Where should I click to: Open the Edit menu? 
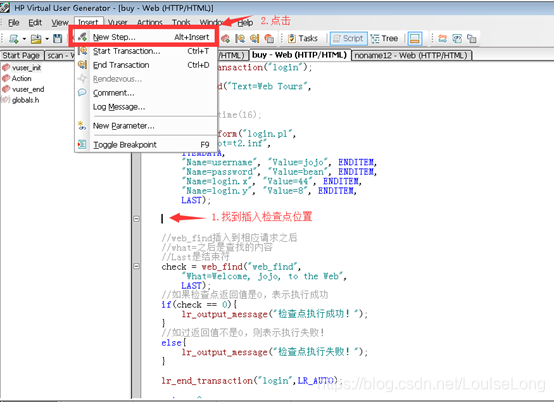tap(35, 23)
